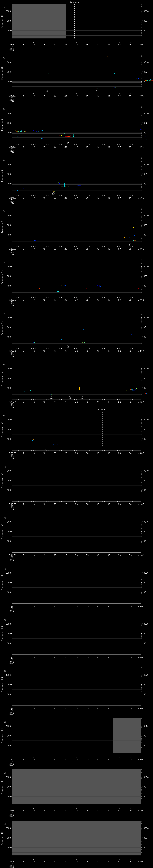Click the 10:40:00 time label under panel 9
153x868 pixels.
pyautogui.click(x=141, y=453)
